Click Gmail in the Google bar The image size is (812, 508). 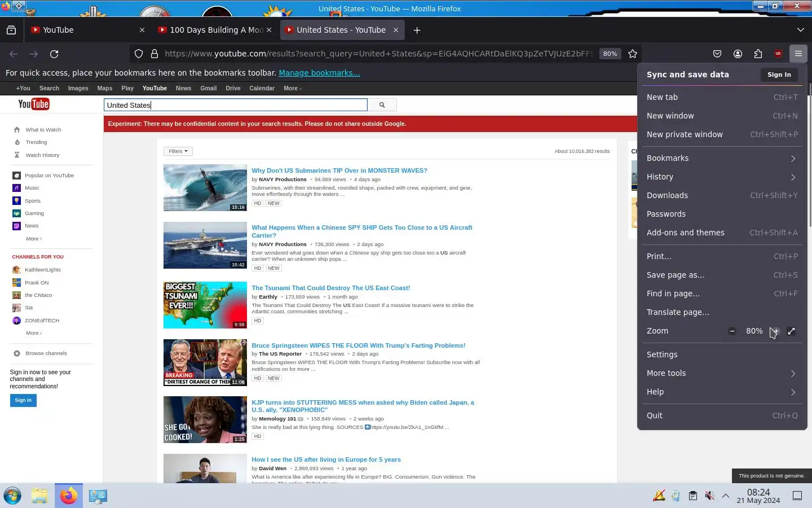[208, 88]
